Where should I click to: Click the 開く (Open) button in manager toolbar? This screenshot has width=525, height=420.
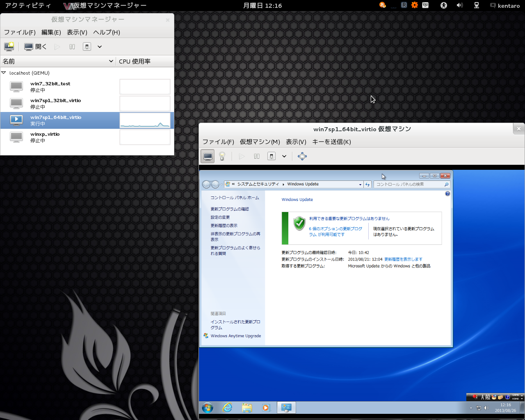click(x=36, y=47)
